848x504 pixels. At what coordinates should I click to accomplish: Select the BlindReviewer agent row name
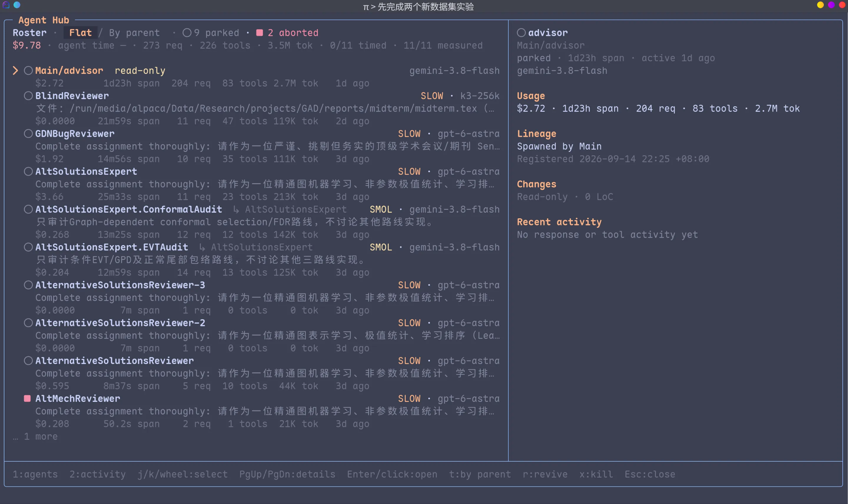[72, 96]
